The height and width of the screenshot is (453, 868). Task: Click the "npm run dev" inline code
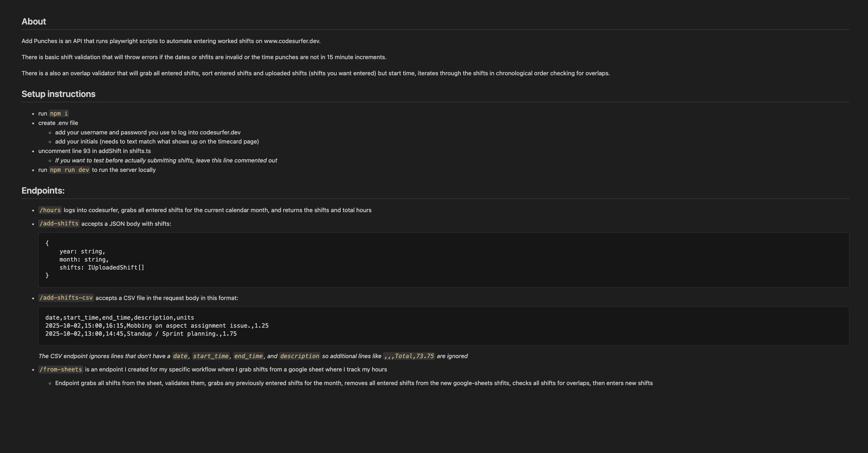point(69,170)
